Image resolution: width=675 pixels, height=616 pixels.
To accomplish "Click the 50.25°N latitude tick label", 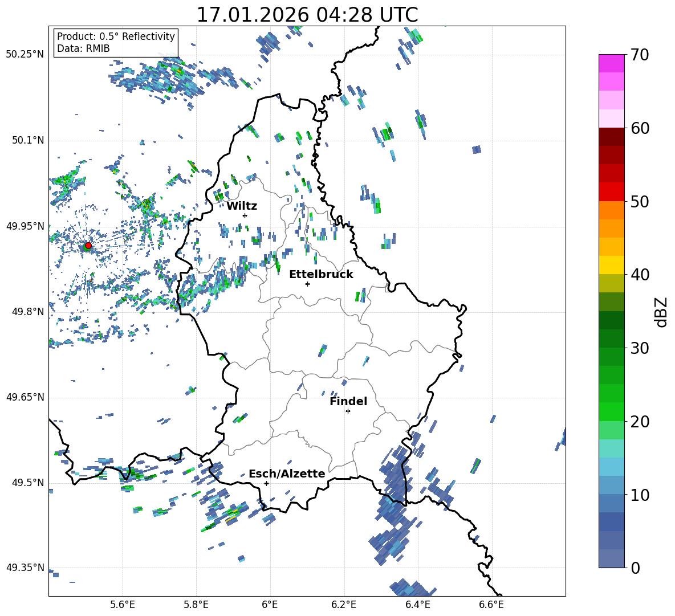I will pyautogui.click(x=25, y=55).
